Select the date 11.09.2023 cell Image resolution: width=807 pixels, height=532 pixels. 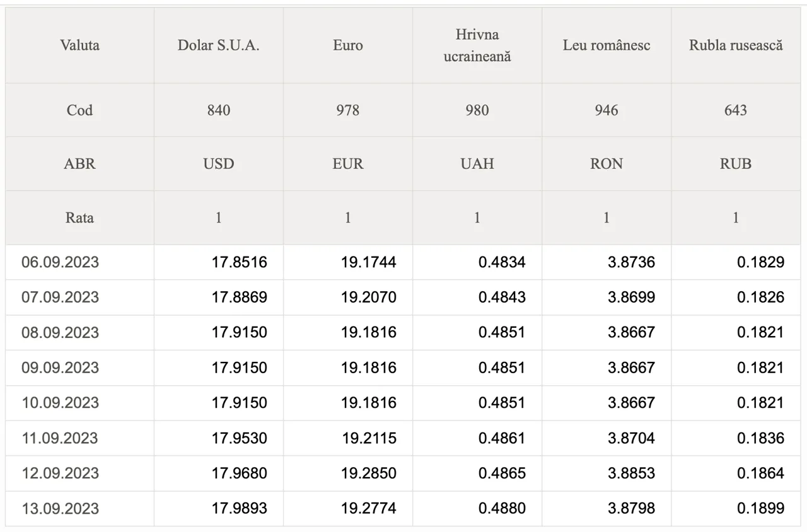[79, 438]
